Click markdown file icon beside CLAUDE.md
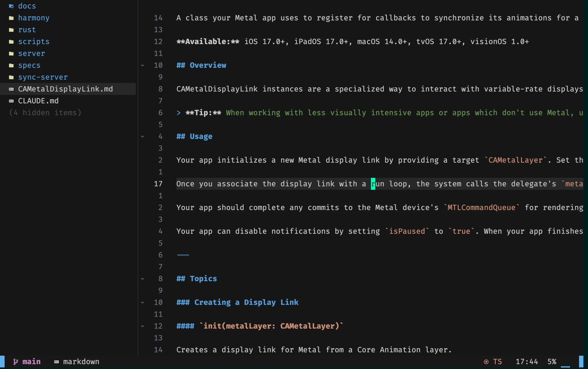 pos(11,101)
